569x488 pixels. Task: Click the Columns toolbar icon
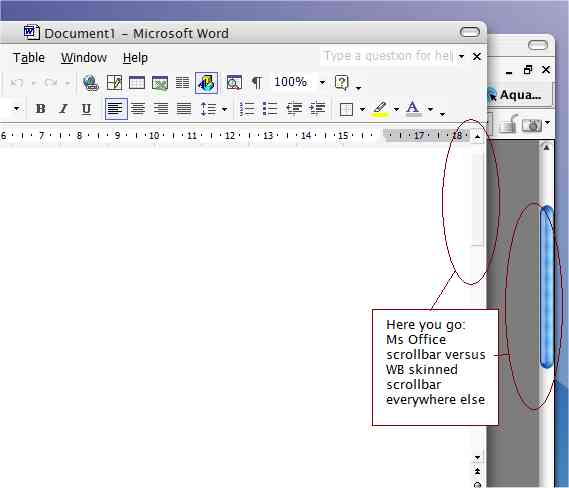click(x=182, y=83)
